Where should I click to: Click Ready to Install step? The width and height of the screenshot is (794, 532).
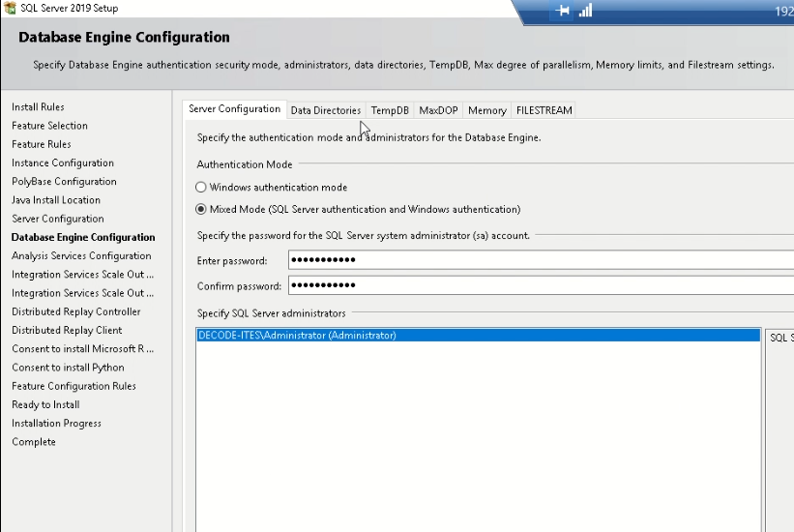click(45, 405)
